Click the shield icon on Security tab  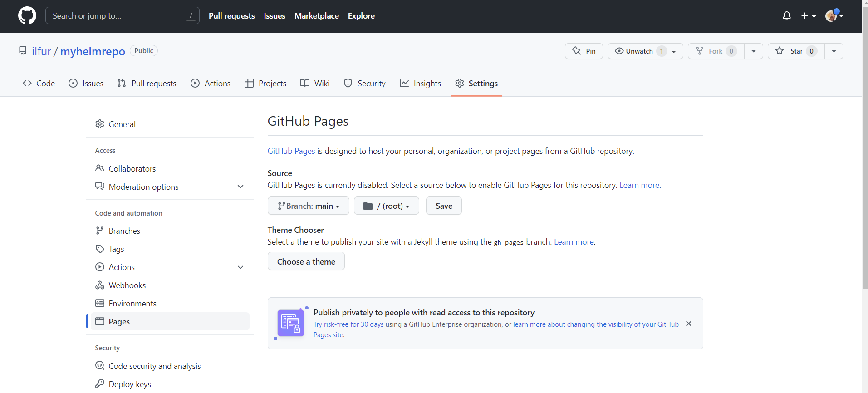348,83
